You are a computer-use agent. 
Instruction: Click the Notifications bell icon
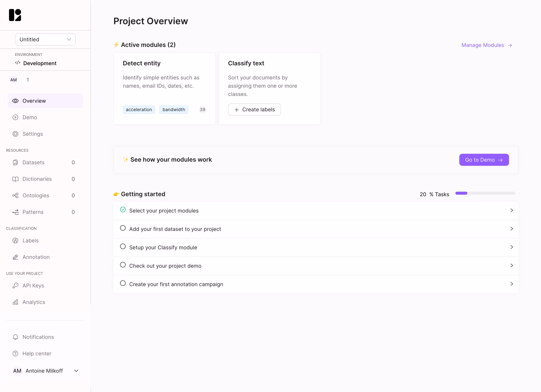15,337
